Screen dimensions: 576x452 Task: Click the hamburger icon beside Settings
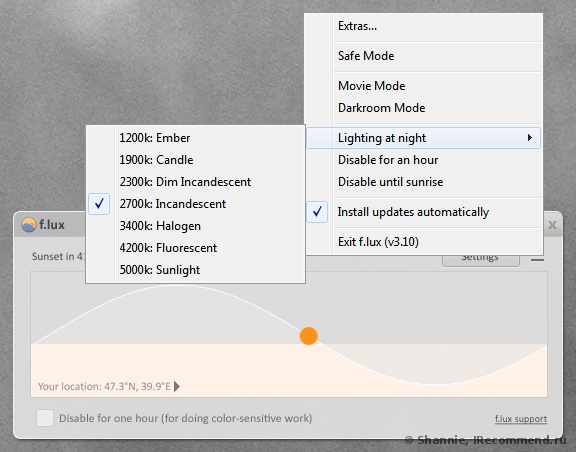coord(537,259)
